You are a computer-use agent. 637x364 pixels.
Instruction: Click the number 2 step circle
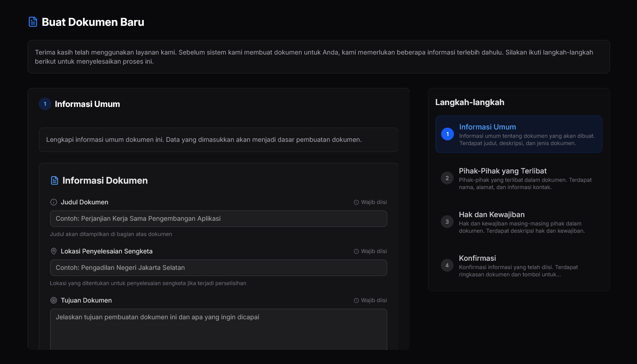447,178
